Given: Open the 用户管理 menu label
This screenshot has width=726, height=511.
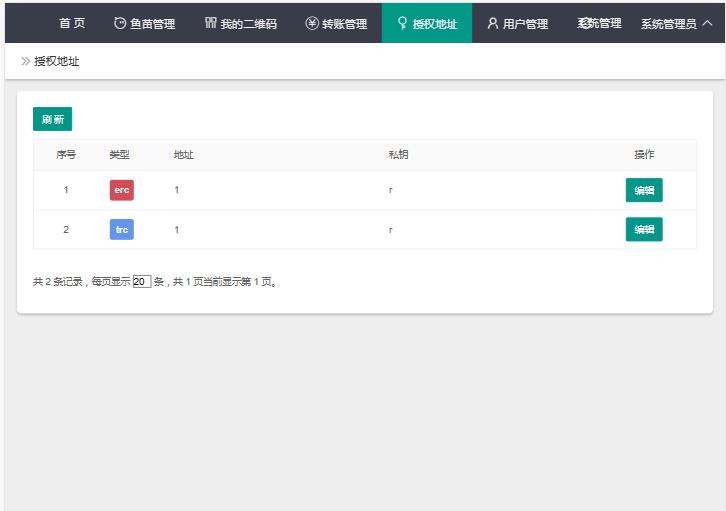Looking at the screenshot, I should [x=525, y=24].
